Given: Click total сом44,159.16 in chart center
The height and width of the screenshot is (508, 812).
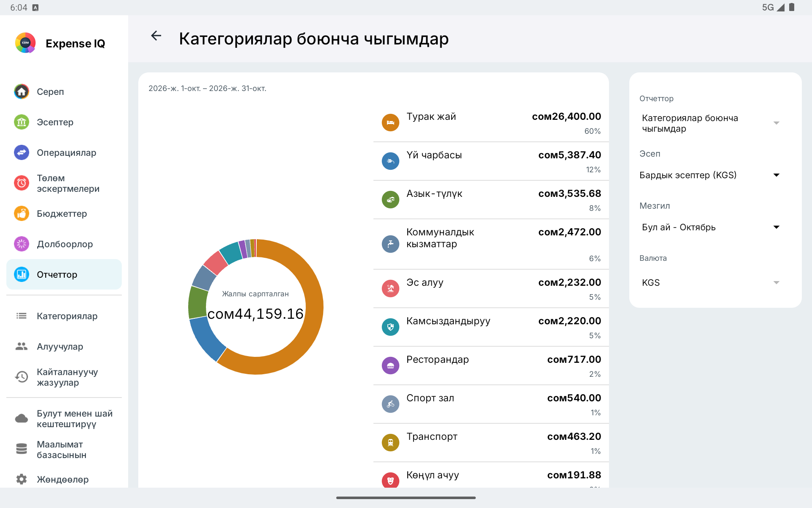Looking at the screenshot, I should [255, 314].
